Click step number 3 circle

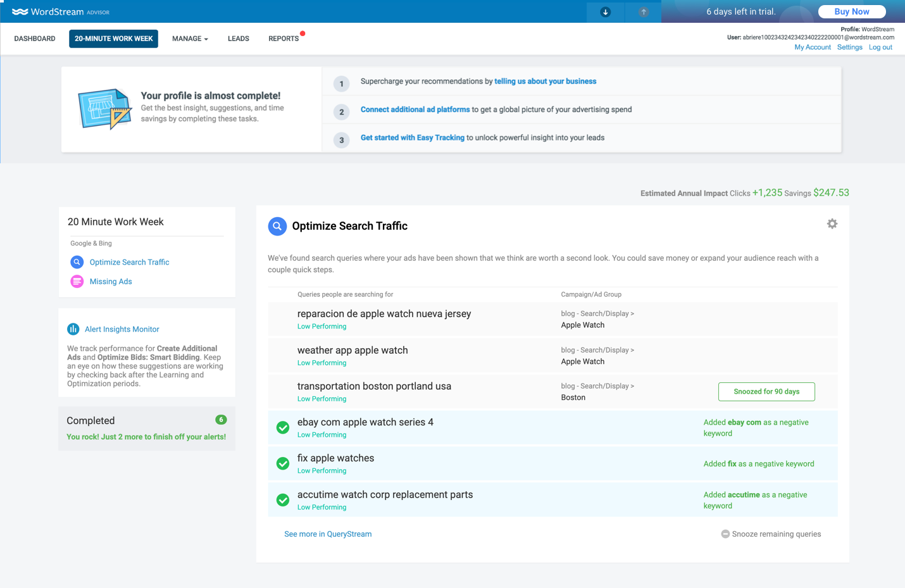(342, 140)
